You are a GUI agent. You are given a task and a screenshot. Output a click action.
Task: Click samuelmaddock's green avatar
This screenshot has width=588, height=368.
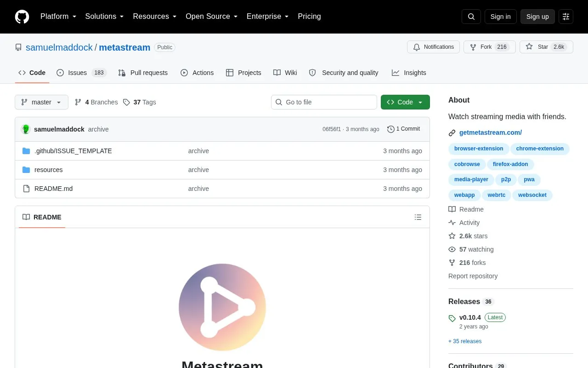(x=26, y=129)
